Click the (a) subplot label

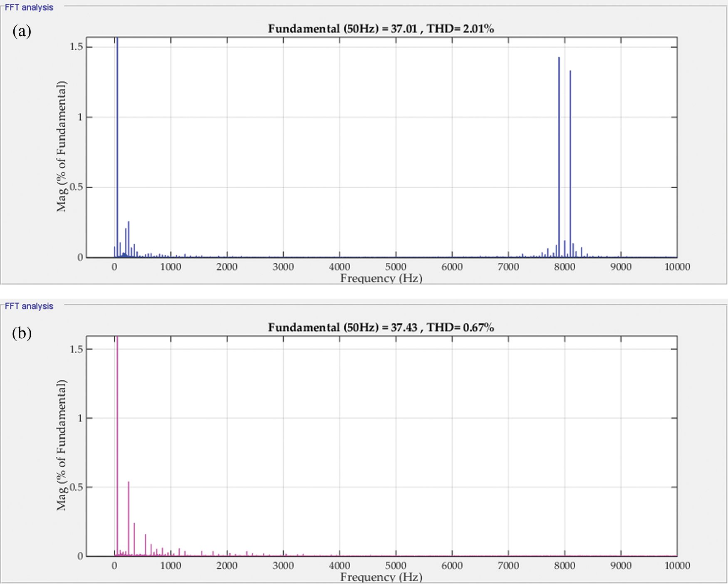tap(22, 31)
